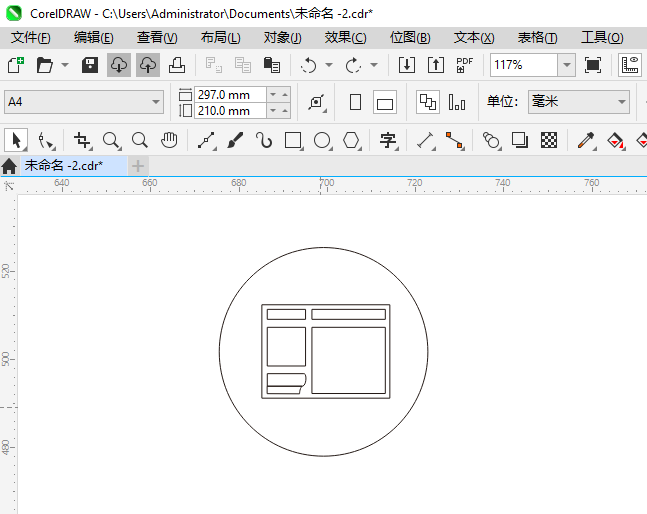Click the Copy icon

243,65
